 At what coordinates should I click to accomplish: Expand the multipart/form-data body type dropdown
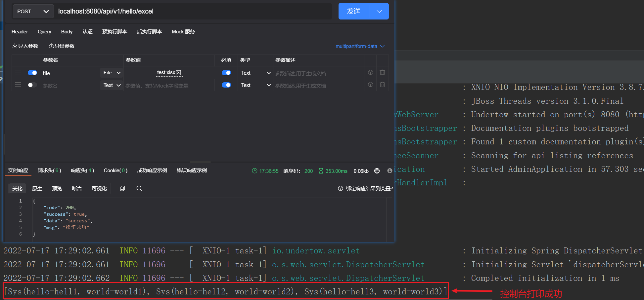pyautogui.click(x=360, y=46)
